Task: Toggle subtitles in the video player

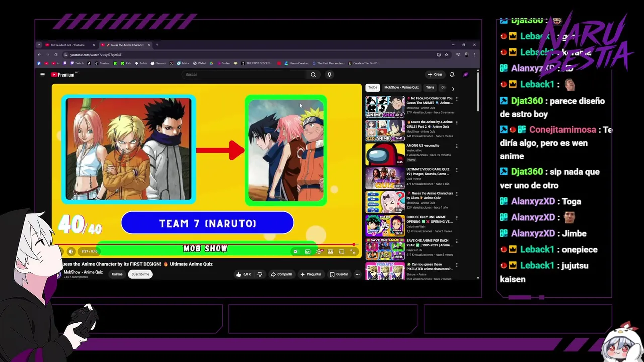Action: click(307, 251)
